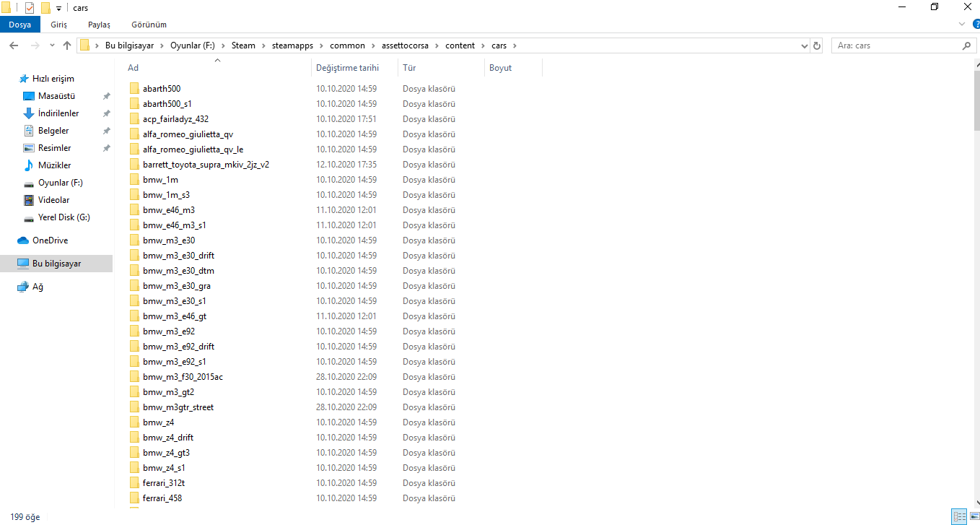Screen dimensions: 980x525
Task: Select Resimler in navigation pane
Action: click(x=54, y=148)
